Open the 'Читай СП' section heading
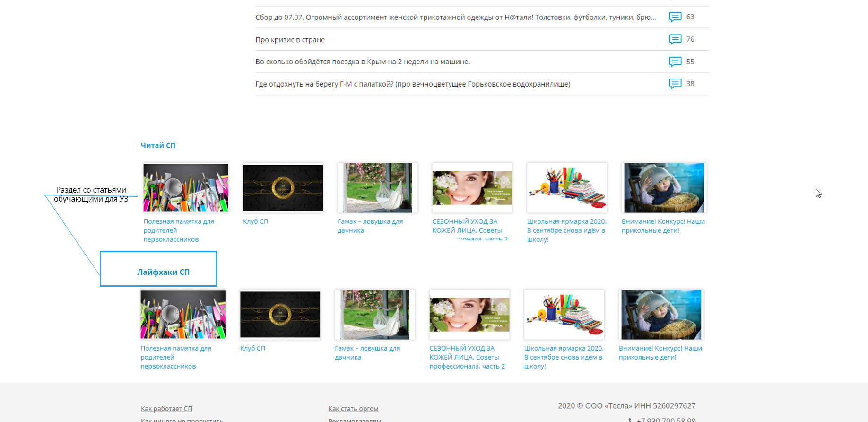 (158, 145)
